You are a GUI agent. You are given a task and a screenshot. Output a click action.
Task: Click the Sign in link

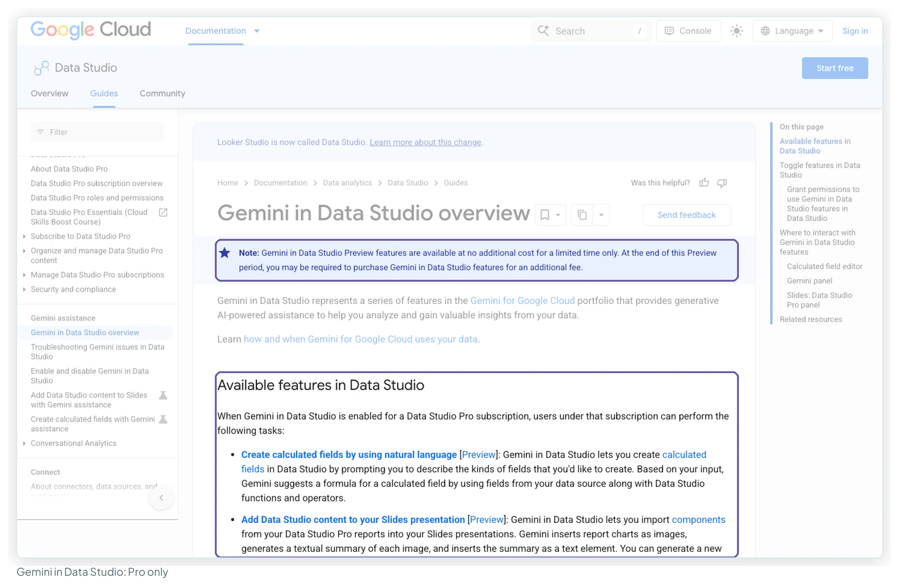[855, 31]
